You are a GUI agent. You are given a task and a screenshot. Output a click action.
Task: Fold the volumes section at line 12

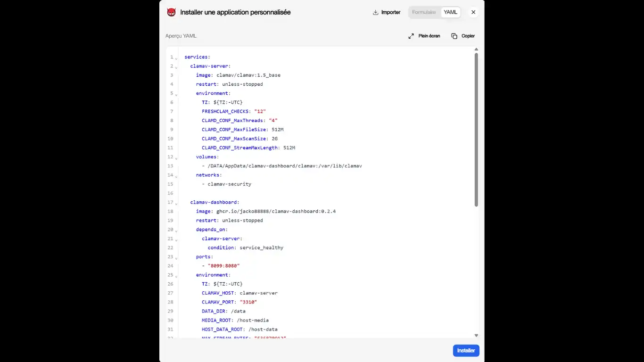pos(176,158)
